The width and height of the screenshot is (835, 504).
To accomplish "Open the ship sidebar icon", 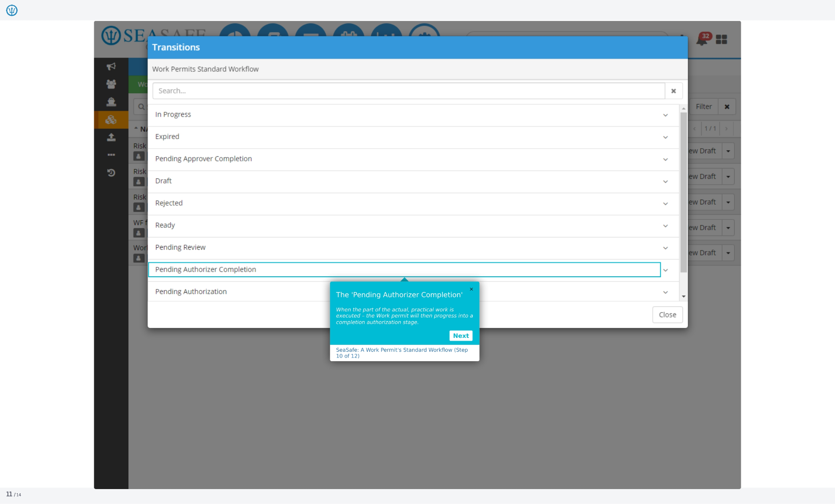I will tap(111, 102).
